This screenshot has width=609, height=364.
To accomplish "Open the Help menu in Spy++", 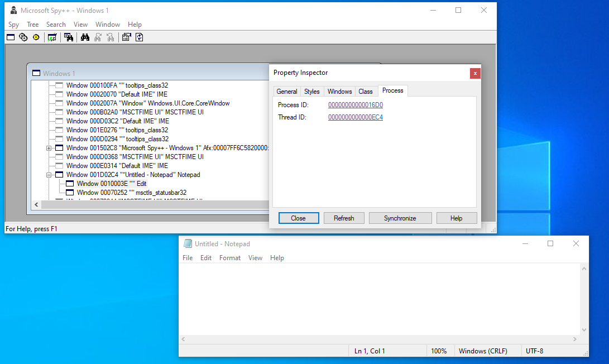I will pyautogui.click(x=135, y=25).
